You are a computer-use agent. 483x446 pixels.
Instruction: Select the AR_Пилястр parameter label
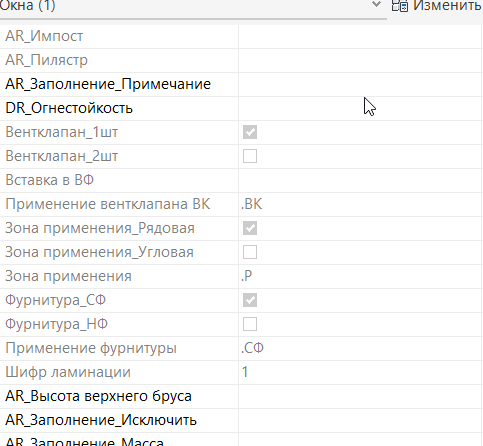click(x=47, y=60)
